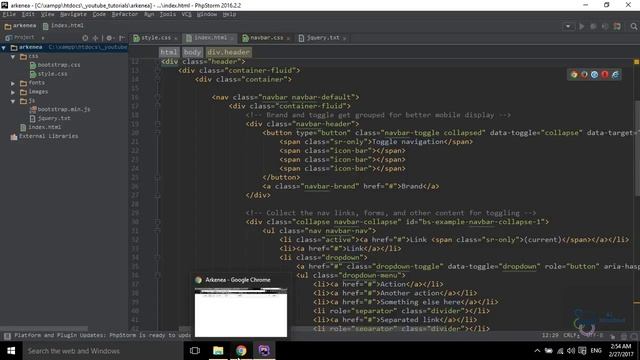Click the collapse all icon in Project panel
This screenshot has width=640, height=360.
pyautogui.click(x=96, y=38)
